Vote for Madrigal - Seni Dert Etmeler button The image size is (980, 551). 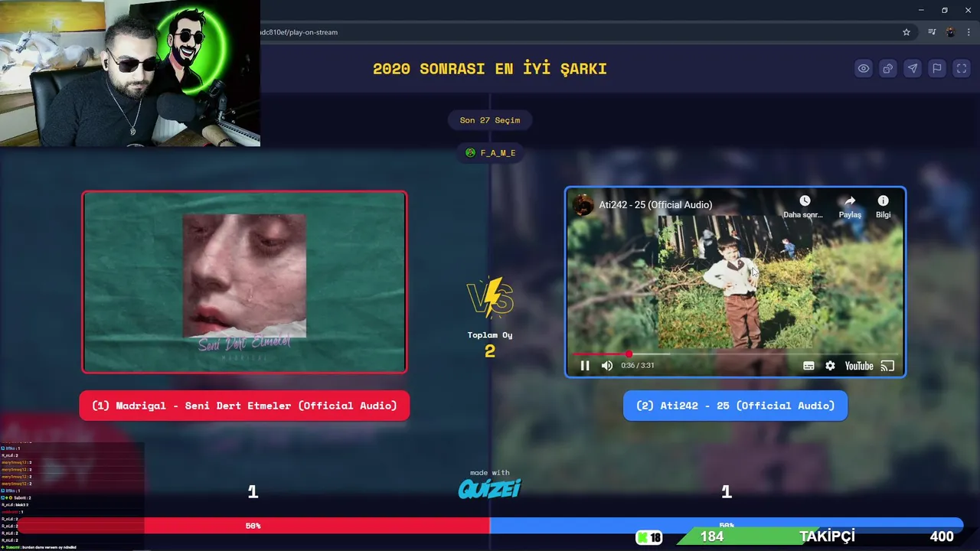[x=244, y=406]
